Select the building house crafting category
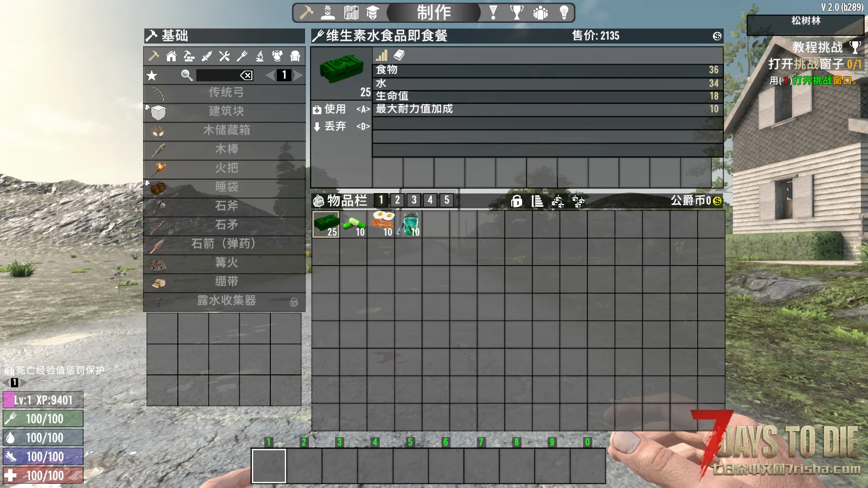Image resolution: width=868 pixels, height=488 pixels. tap(171, 56)
